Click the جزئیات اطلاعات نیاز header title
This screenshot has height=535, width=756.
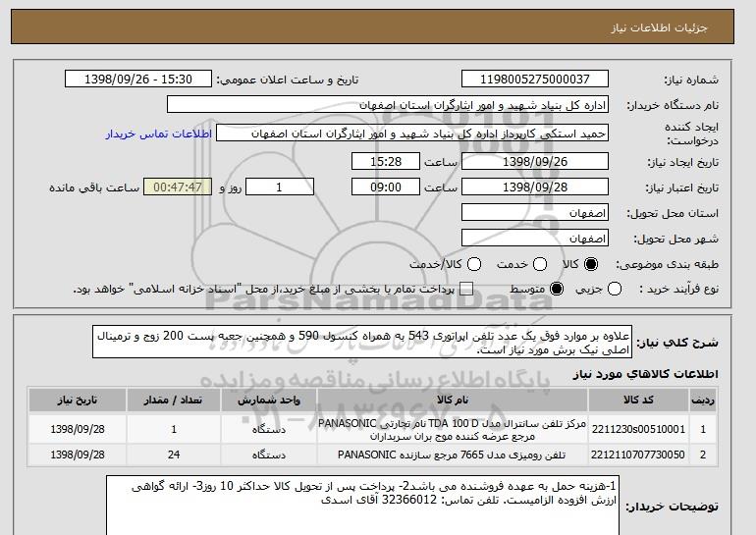659,27
